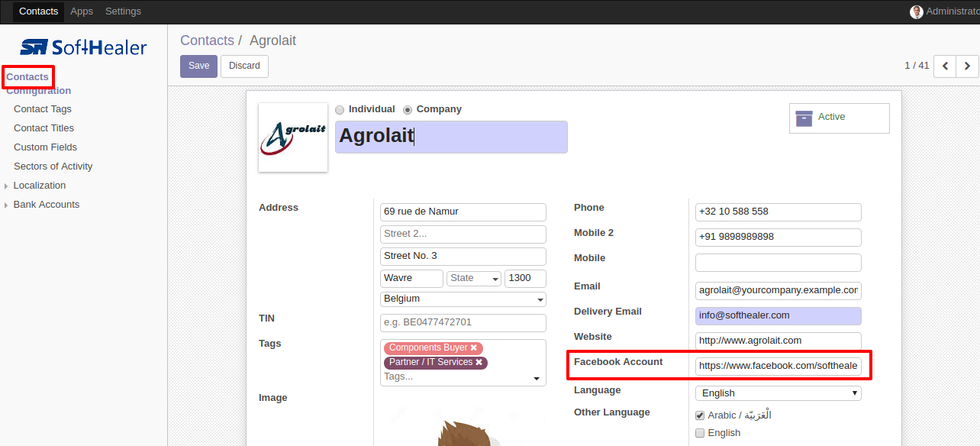Click the Street No. 3 field
The image size is (980, 446).
pyautogui.click(x=463, y=257)
